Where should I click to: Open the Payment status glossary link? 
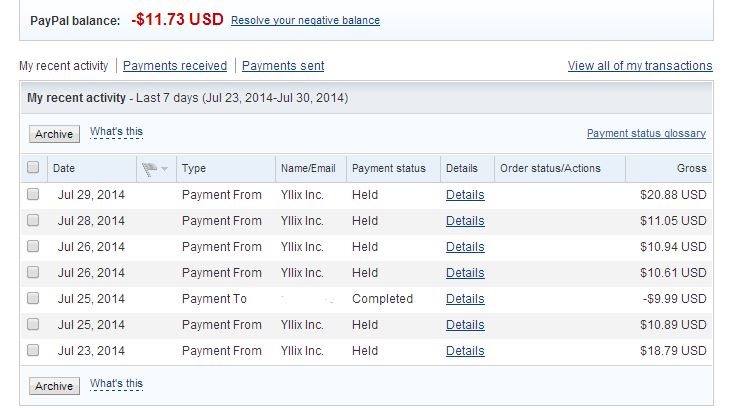(646, 133)
